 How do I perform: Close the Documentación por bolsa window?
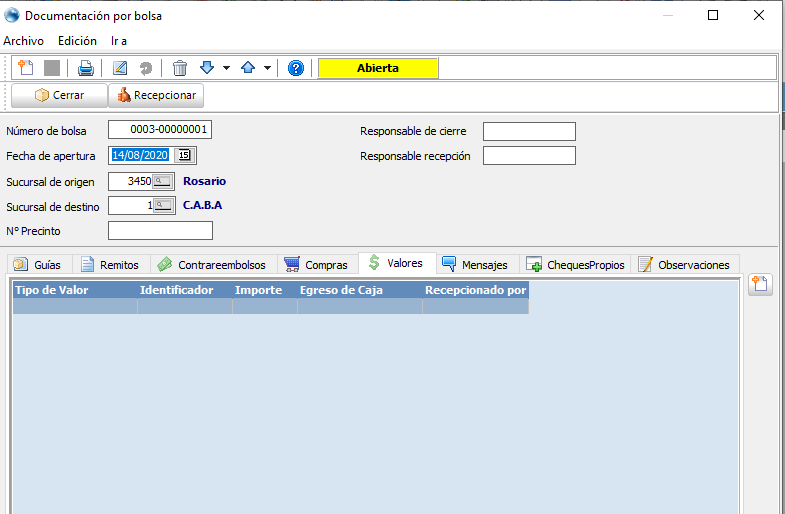pyautogui.click(x=758, y=16)
